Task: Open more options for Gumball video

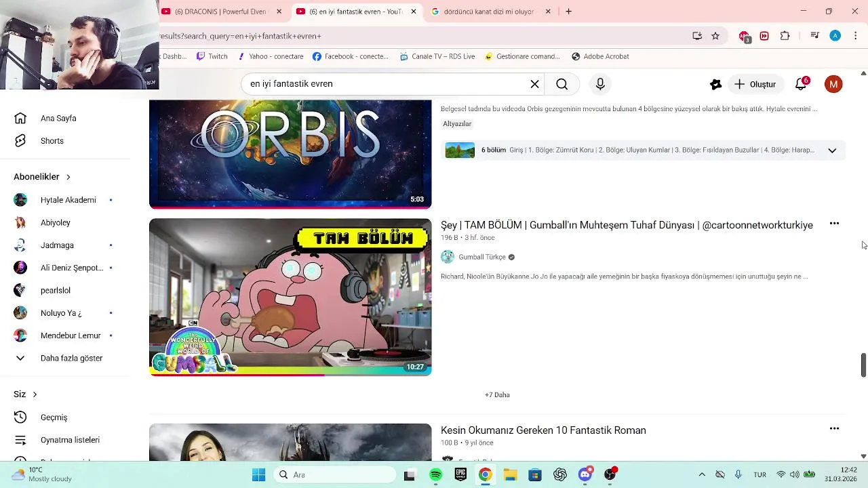Action: (834, 224)
